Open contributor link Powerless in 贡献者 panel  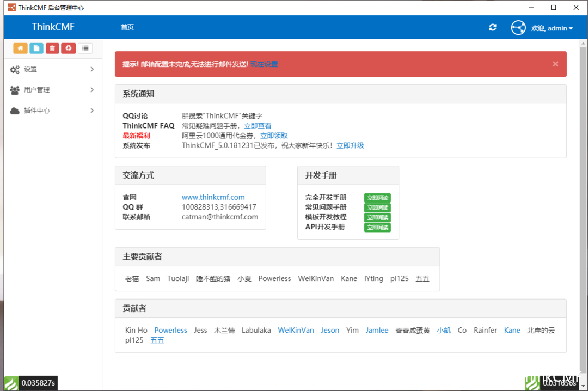[x=170, y=330]
